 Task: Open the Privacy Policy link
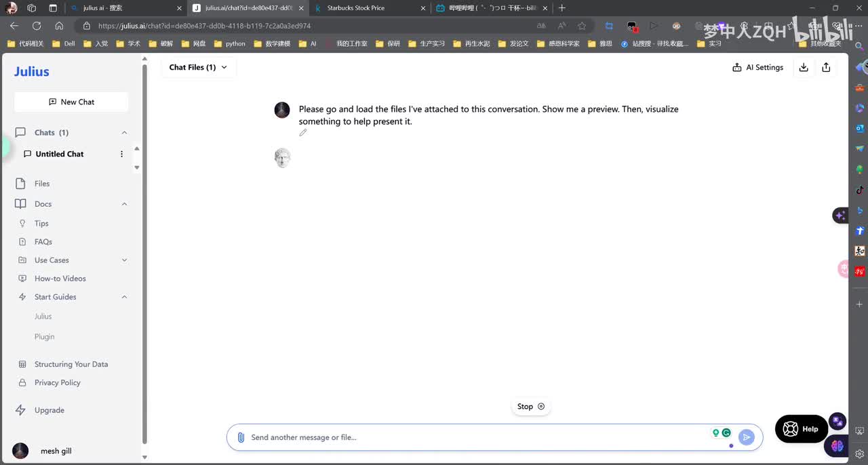click(x=57, y=382)
